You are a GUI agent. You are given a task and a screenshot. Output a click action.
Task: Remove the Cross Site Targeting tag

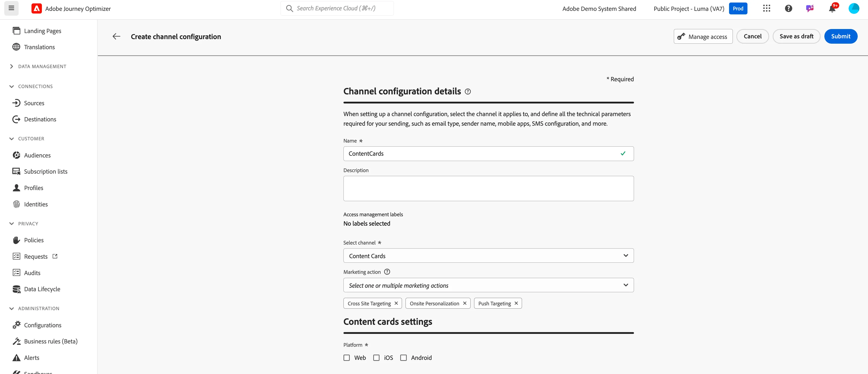396,303
